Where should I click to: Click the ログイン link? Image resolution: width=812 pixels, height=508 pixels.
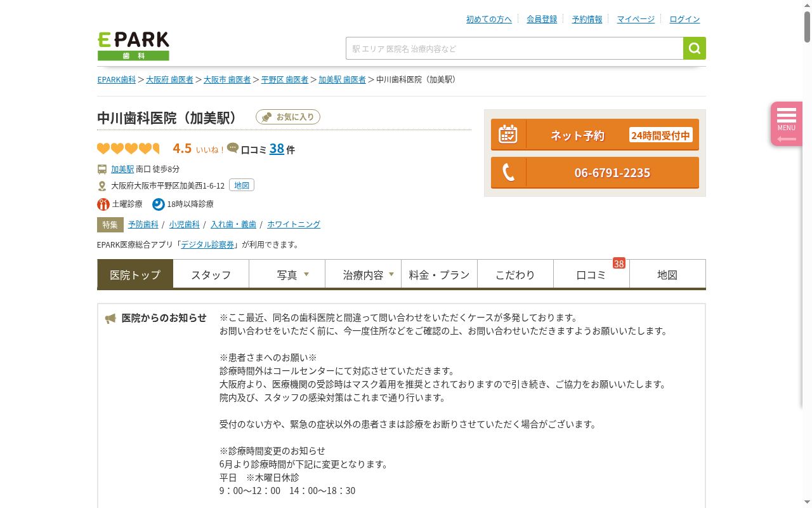tap(685, 19)
